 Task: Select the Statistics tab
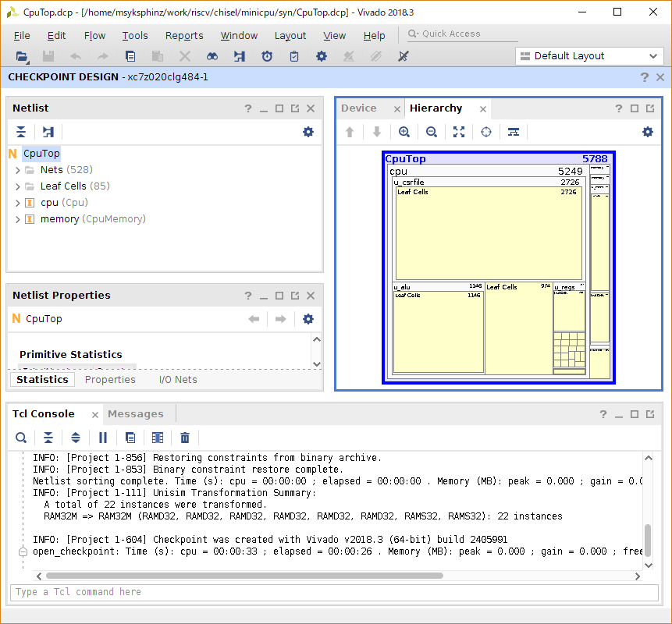point(42,379)
